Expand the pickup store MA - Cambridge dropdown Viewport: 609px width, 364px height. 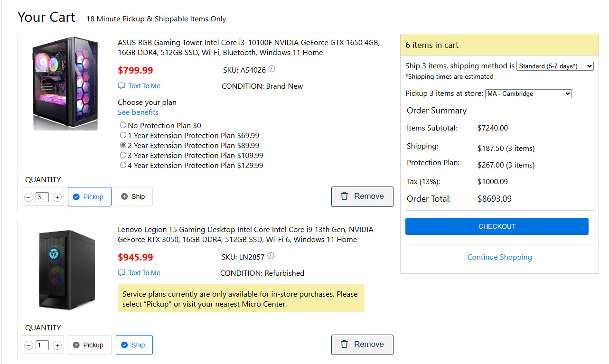528,93
